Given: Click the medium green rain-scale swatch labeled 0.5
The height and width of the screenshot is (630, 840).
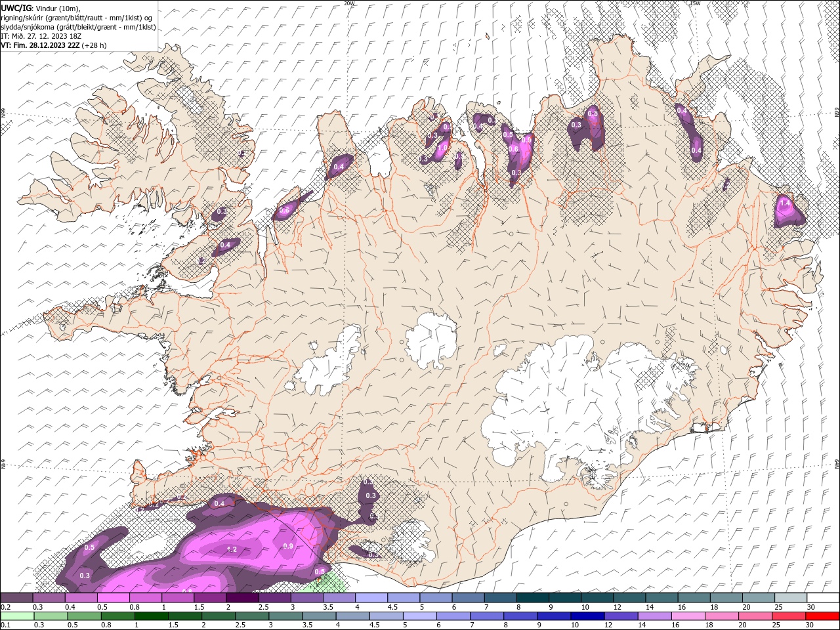Looking at the screenshot, I should point(84,616).
